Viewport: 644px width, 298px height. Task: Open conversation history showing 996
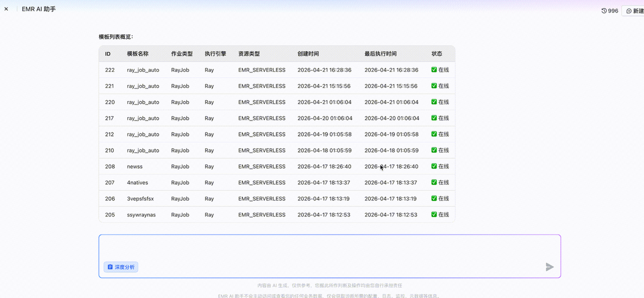pyautogui.click(x=610, y=11)
